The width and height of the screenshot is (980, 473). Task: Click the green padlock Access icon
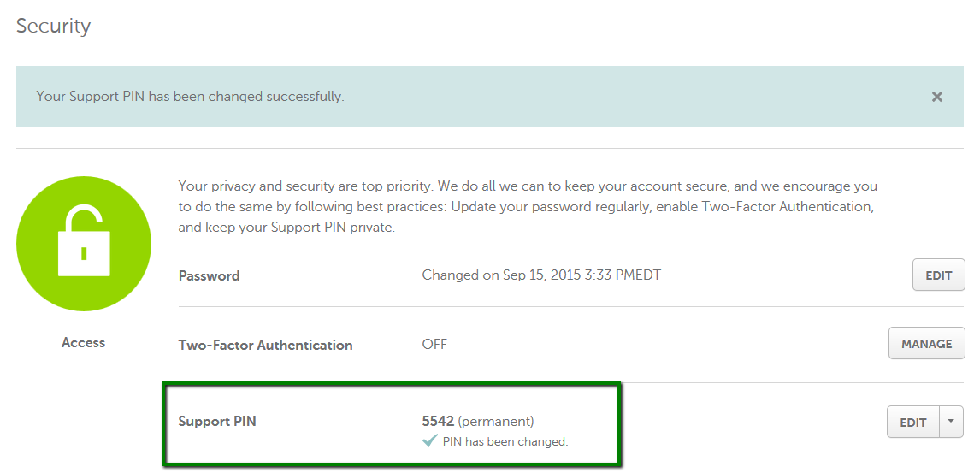tap(84, 244)
